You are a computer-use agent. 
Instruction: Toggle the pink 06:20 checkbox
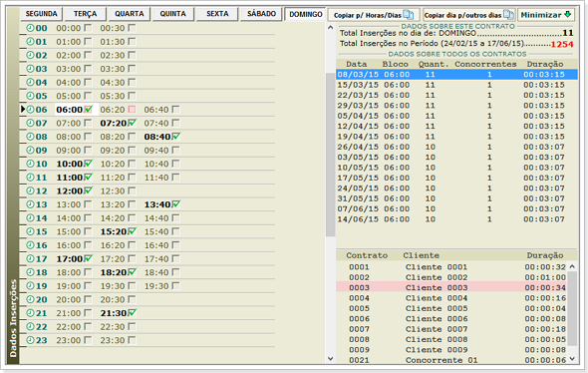132,110
